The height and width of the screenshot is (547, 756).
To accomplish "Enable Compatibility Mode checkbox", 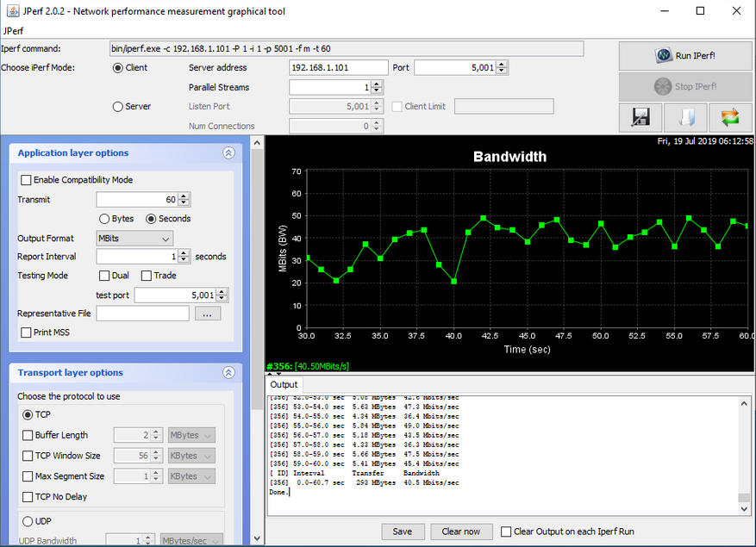I will pyautogui.click(x=26, y=180).
